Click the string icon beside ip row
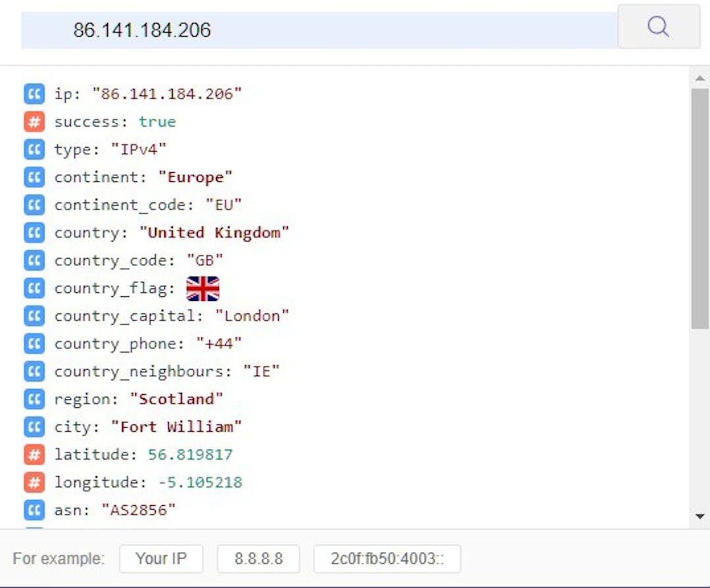 tap(34, 94)
